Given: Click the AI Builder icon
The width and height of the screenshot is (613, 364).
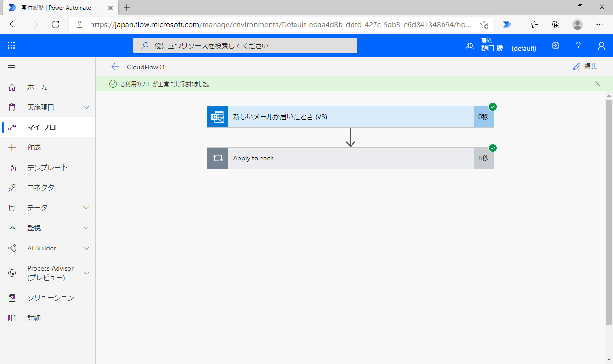Looking at the screenshot, I should pyautogui.click(x=12, y=248).
